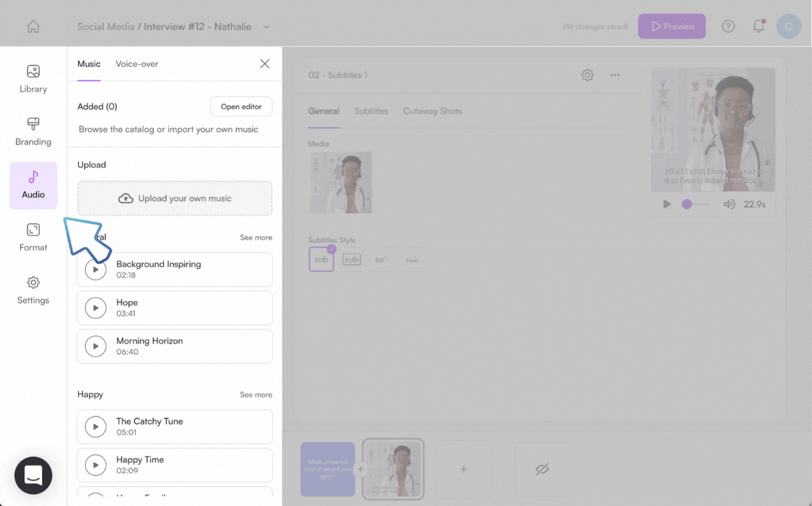Screen dimensions: 812x506
Task: Open the Library sidebar panel
Action: tap(33, 80)
